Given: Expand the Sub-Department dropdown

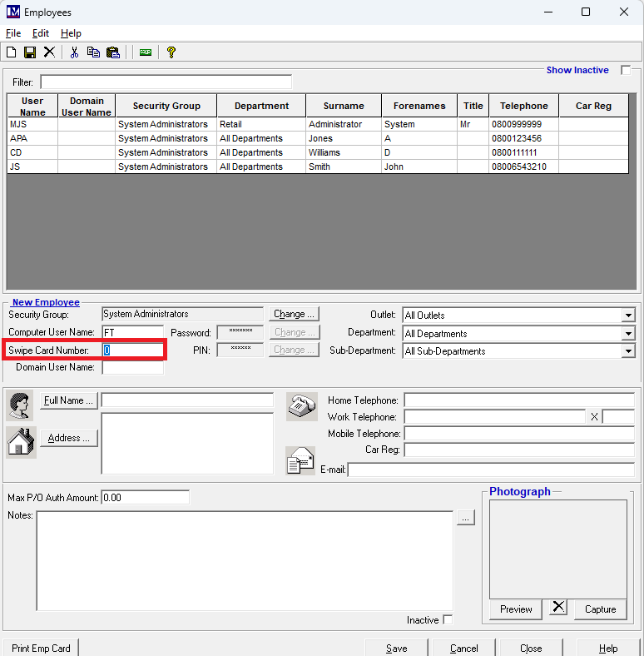Looking at the screenshot, I should click(x=628, y=351).
